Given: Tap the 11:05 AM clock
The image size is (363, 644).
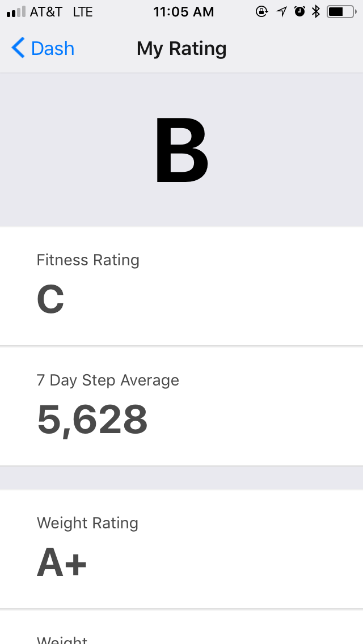Looking at the screenshot, I should coord(183,12).
